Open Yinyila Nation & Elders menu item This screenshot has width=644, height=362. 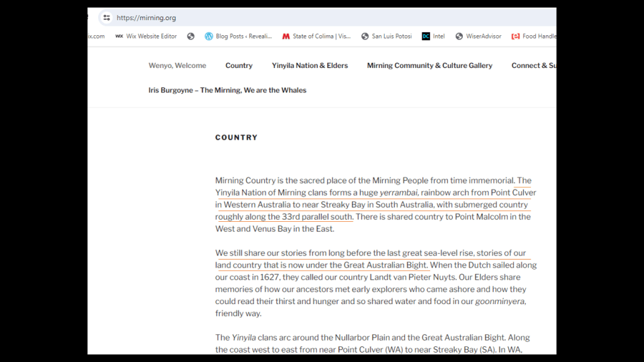pyautogui.click(x=309, y=65)
